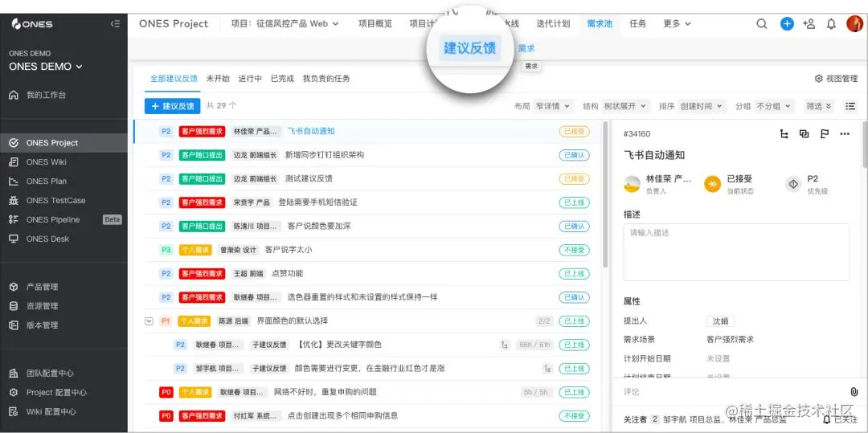Open the 飞书自动通知 list item
The height and width of the screenshot is (433, 868).
311,131
